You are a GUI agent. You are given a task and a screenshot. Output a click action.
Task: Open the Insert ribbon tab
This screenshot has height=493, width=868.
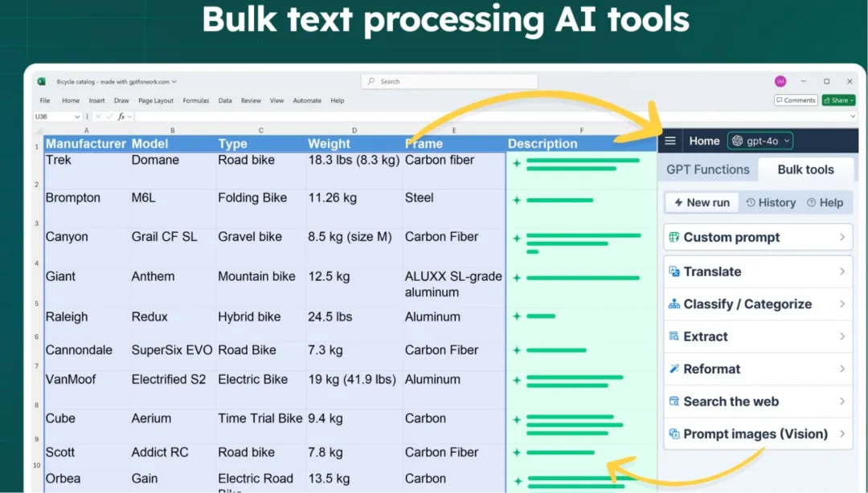pos(97,100)
